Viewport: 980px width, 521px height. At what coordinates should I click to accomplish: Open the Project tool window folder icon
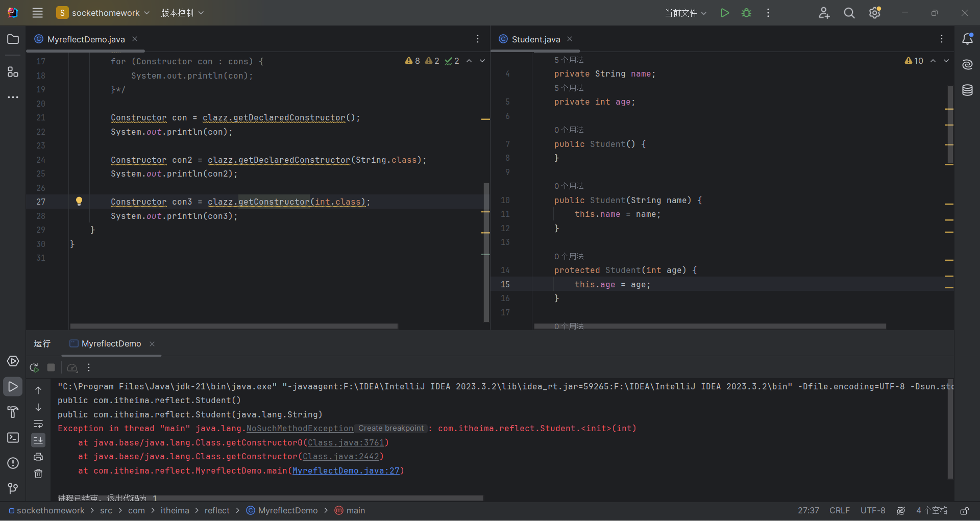click(13, 39)
